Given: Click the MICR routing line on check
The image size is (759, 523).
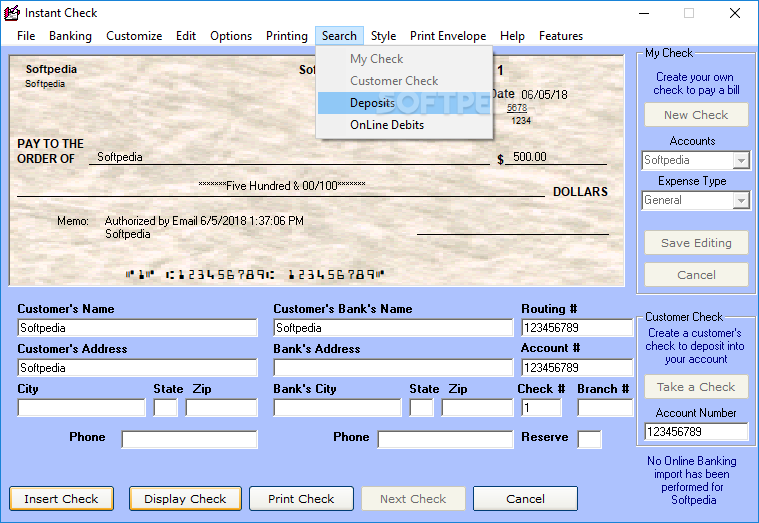Looking at the screenshot, I should click(255, 275).
